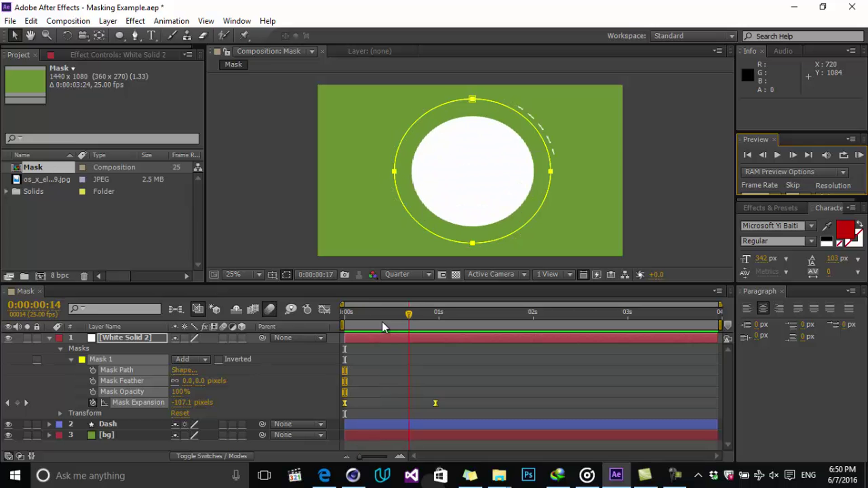The height and width of the screenshot is (488, 868).
Task: Take a snapshot with camera icon
Action: coord(344,274)
